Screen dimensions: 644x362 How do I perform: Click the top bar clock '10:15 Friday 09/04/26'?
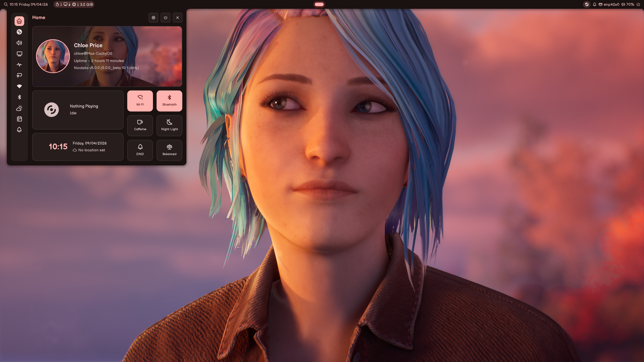(29, 4)
